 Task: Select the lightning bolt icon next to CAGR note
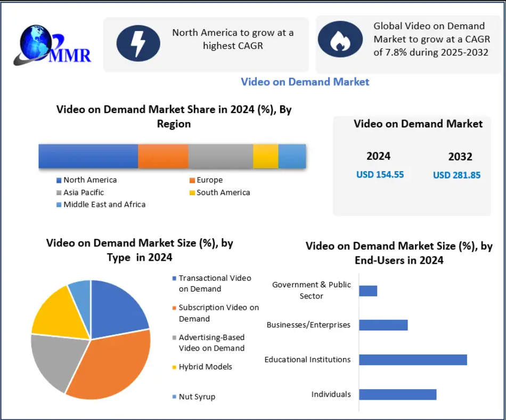tap(138, 44)
